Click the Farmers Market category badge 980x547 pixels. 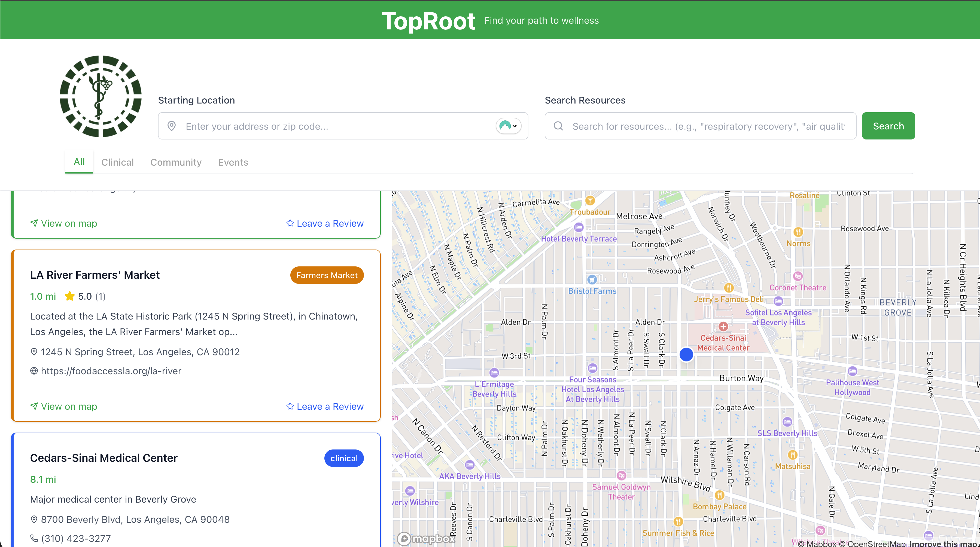click(326, 275)
